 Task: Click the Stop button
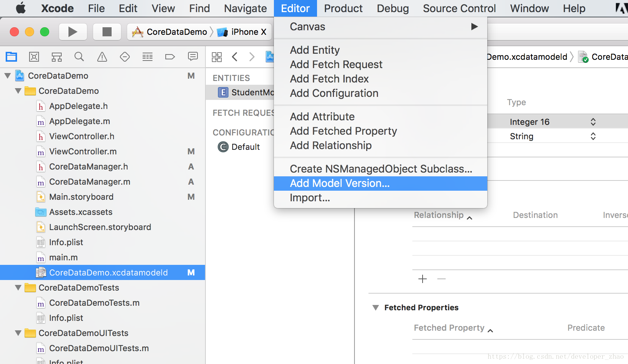click(107, 32)
